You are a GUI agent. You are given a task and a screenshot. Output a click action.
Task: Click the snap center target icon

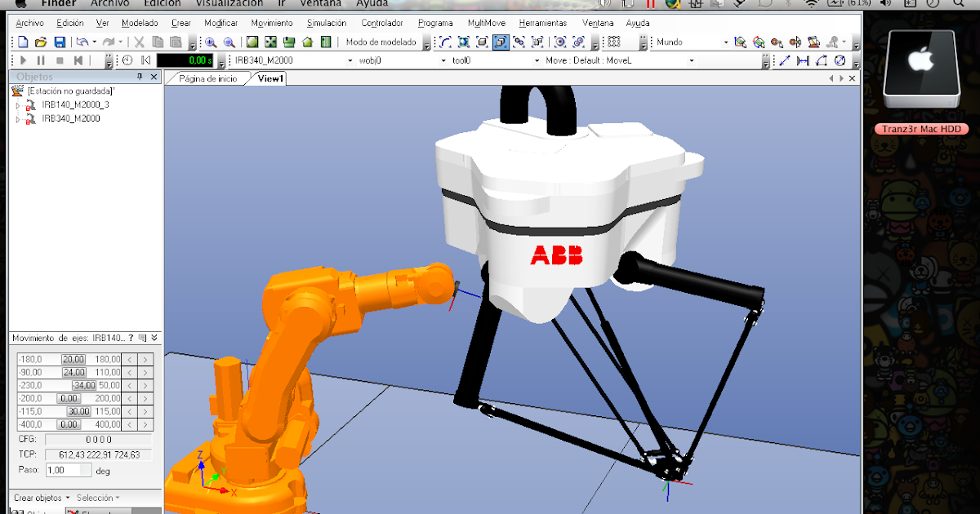tap(560, 42)
